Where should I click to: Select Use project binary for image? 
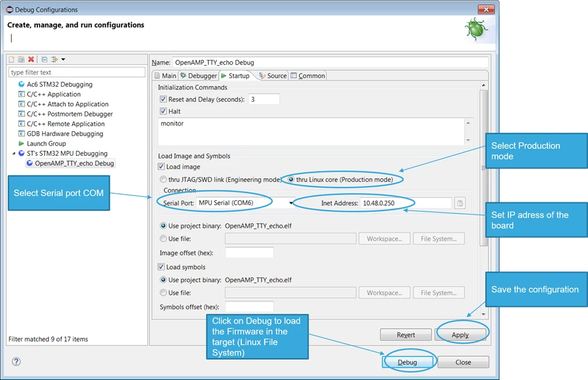tap(163, 226)
